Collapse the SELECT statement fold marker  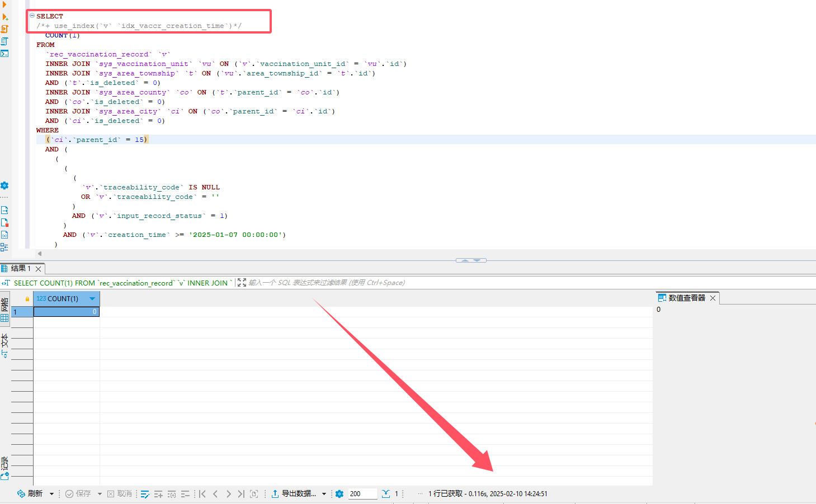pos(32,16)
